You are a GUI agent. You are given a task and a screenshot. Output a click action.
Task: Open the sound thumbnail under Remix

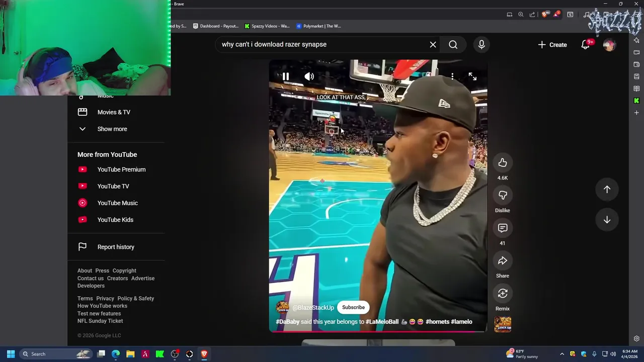coord(503,324)
